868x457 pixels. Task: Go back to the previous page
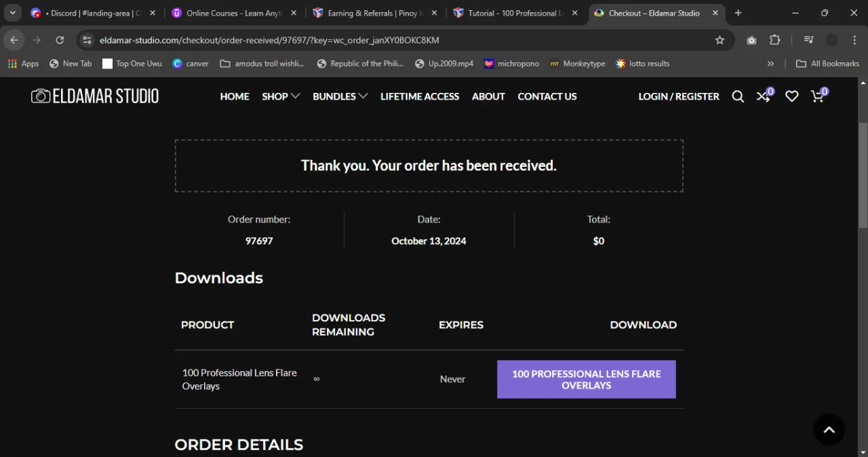click(14, 40)
